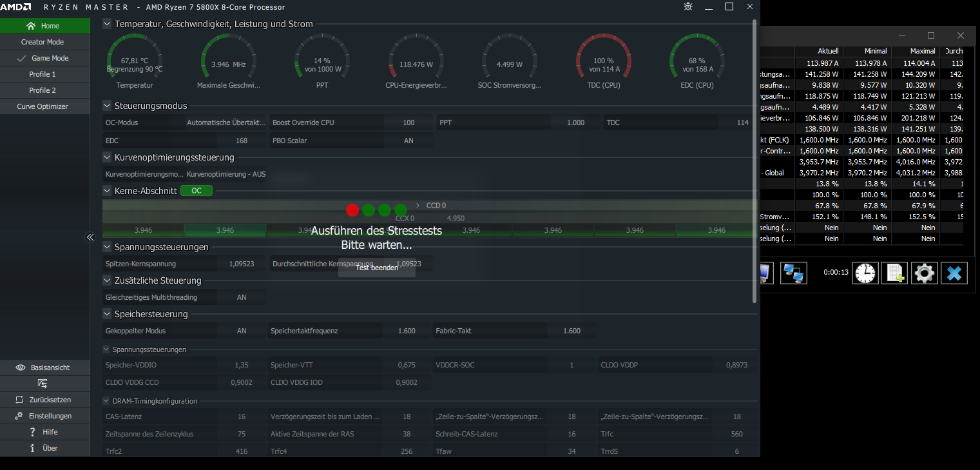Viewport: 980px width, 470px height.
Task: Click the Home house icon in sidebar
Action: coord(30,26)
